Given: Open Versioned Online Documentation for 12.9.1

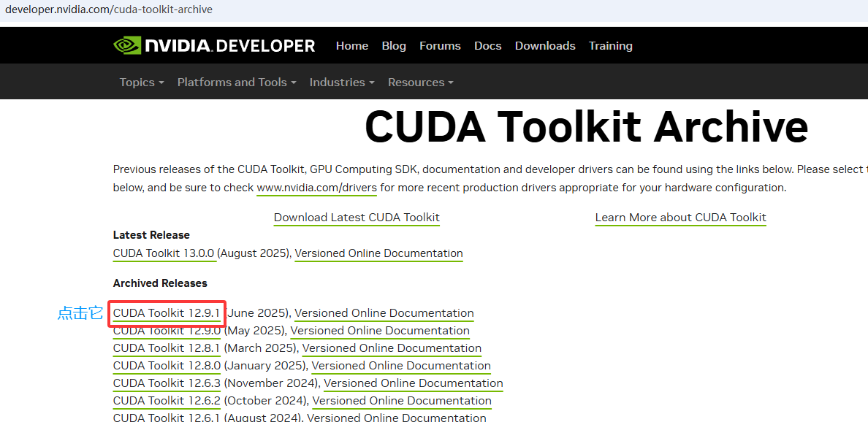Looking at the screenshot, I should click(x=384, y=313).
